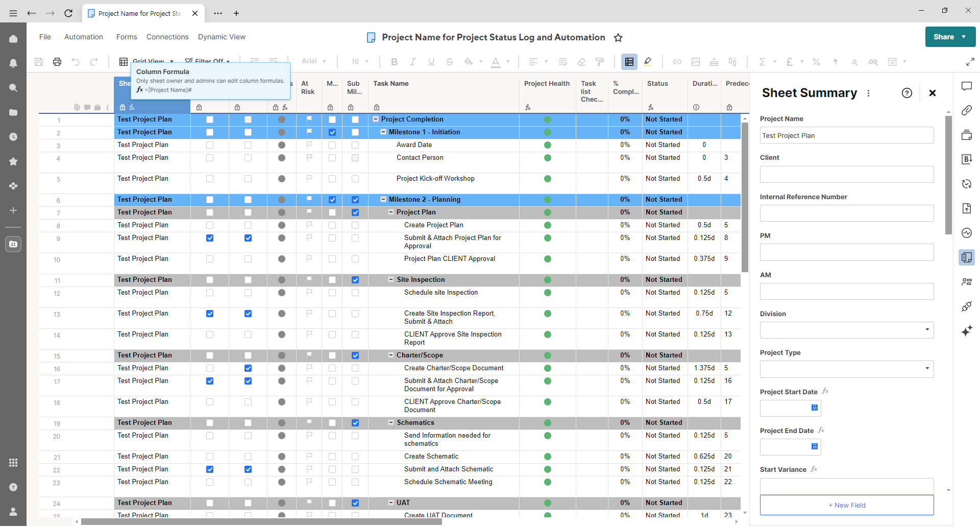The width and height of the screenshot is (980, 527).
Task: Uncheck Sub Milestone checkbox for Project Plan row
Action: [355, 212]
